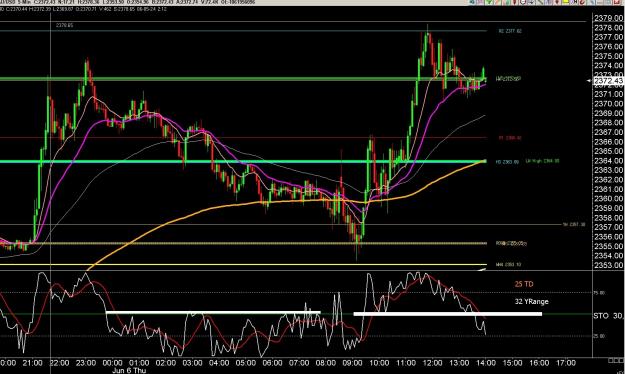
Task: Click the 2368.00 price axis label
Action: [x=608, y=123]
